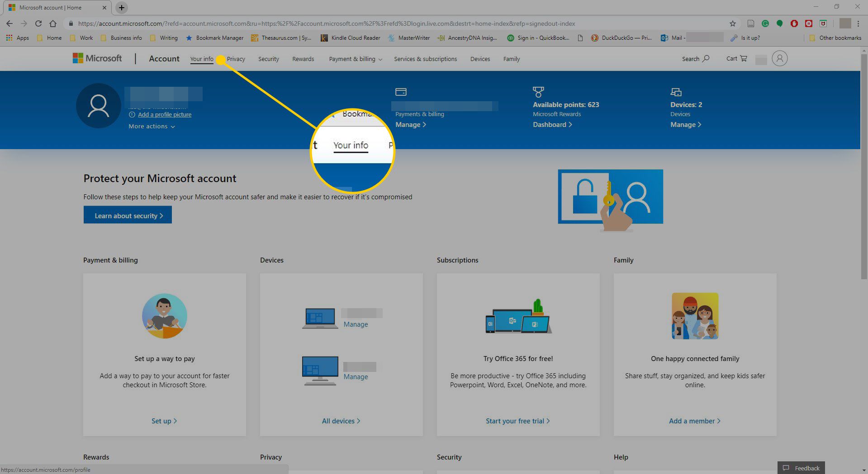Click Start your free trial
The height and width of the screenshot is (474, 868).
tap(518, 421)
